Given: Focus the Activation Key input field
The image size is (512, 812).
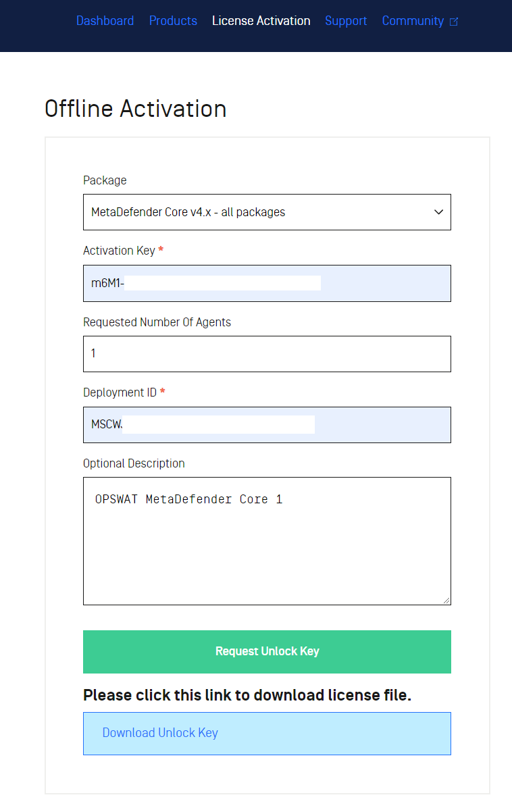Looking at the screenshot, I should click(x=267, y=283).
